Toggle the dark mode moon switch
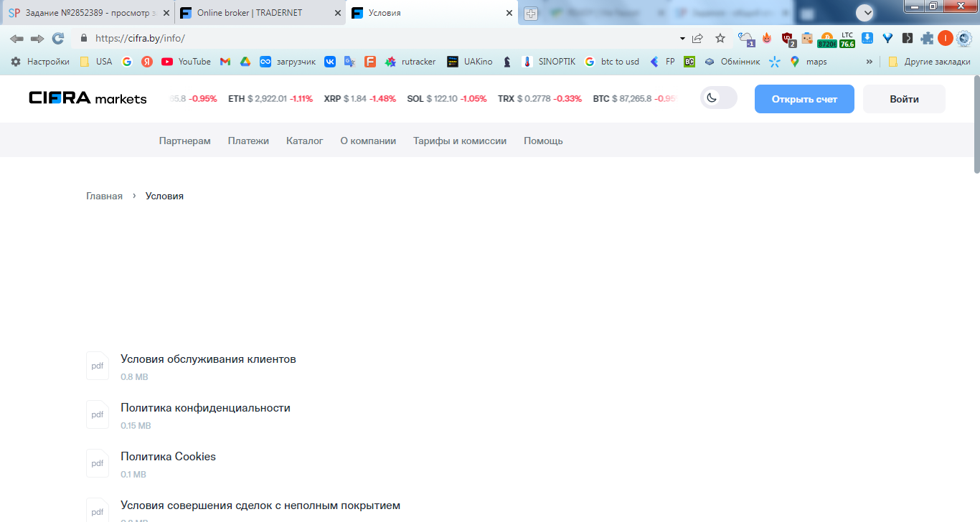The image size is (980, 522). [x=719, y=98]
